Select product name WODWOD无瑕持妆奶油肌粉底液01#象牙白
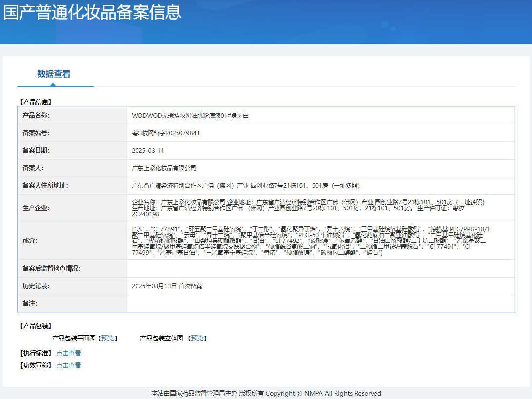532x399 pixels. (x=190, y=115)
